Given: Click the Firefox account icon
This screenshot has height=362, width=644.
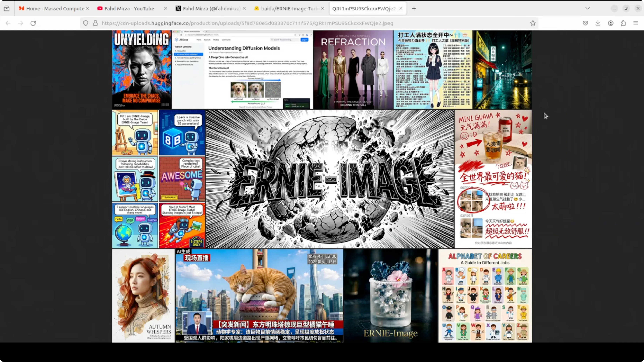Looking at the screenshot, I should point(611,23).
